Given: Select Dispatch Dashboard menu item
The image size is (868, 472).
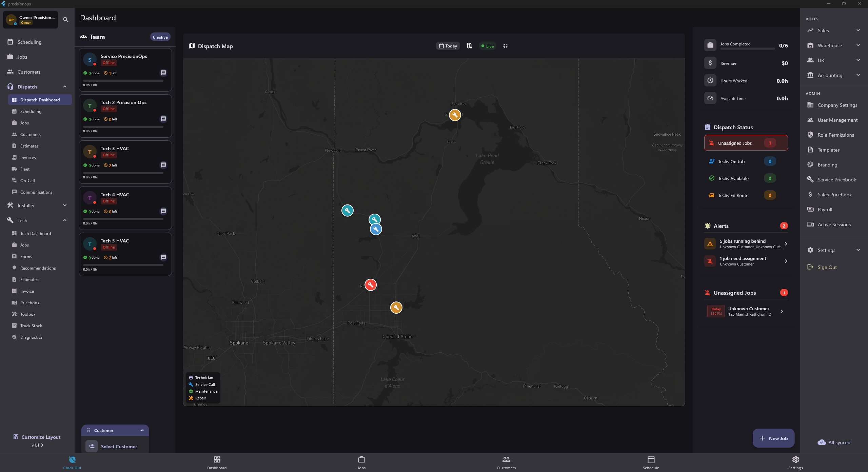Looking at the screenshot, I should (x=40, y=100).
